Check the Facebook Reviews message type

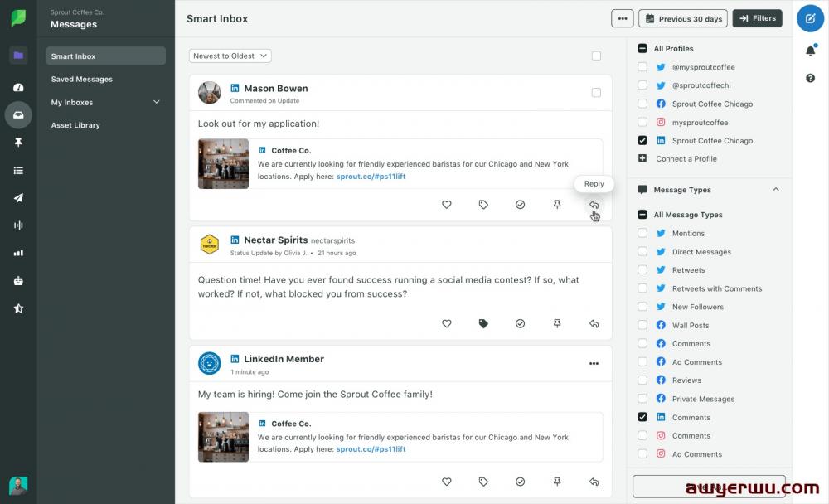(642, 380)
